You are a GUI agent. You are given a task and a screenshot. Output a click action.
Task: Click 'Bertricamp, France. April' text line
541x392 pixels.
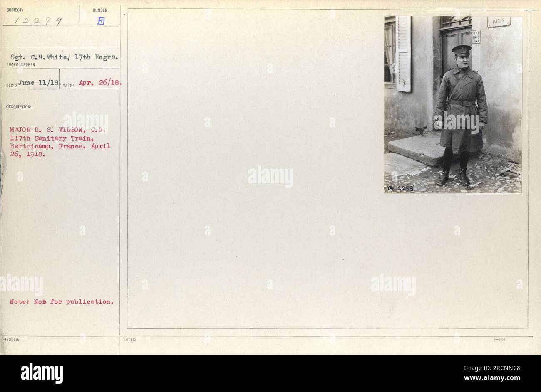(x=60, y=146)
